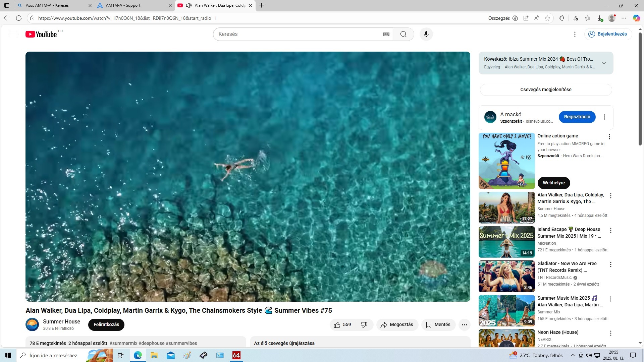Click the search magnifier button
The width and height of the screenshot is (644, 362).
(403, 34)
